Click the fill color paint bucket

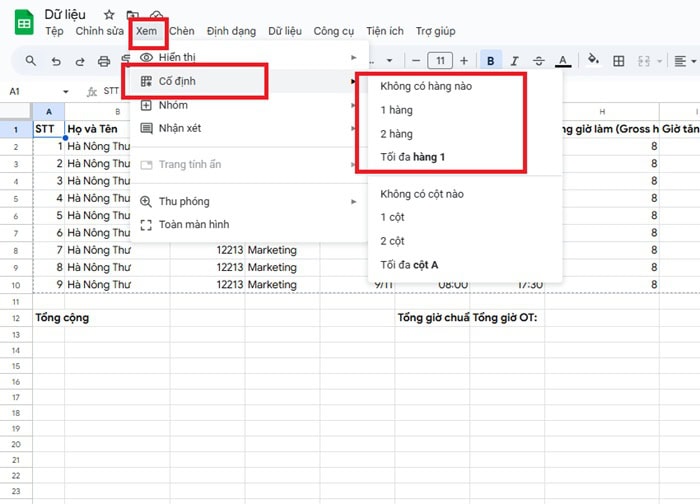(x=593, y=61)
